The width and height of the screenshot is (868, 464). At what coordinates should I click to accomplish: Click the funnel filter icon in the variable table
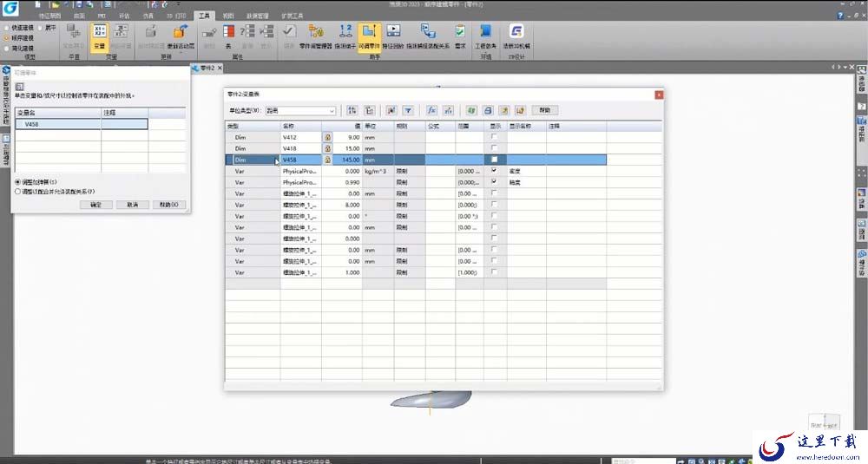[x=408, y=111]
